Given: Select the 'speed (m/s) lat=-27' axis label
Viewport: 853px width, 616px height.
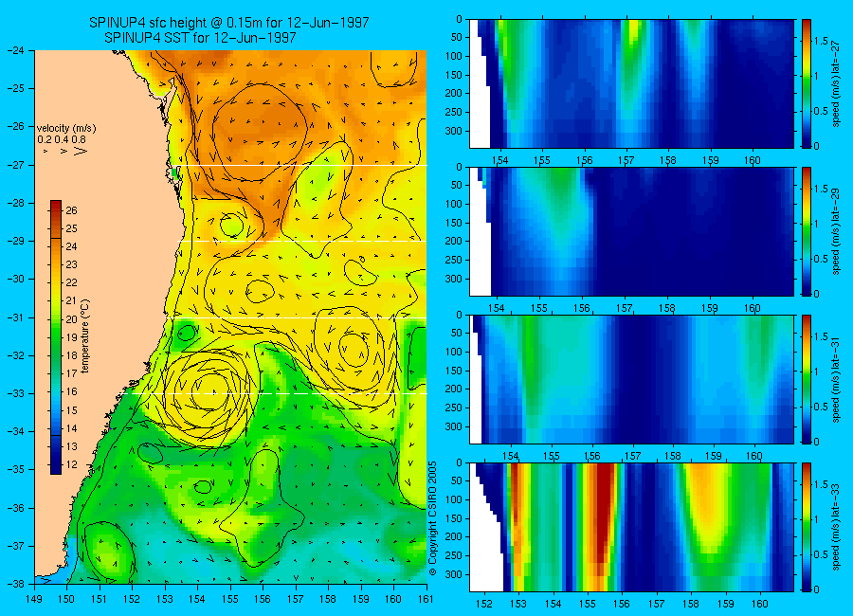Looking at the screenshot, I should pyautogui.click(x=837, y=83).
